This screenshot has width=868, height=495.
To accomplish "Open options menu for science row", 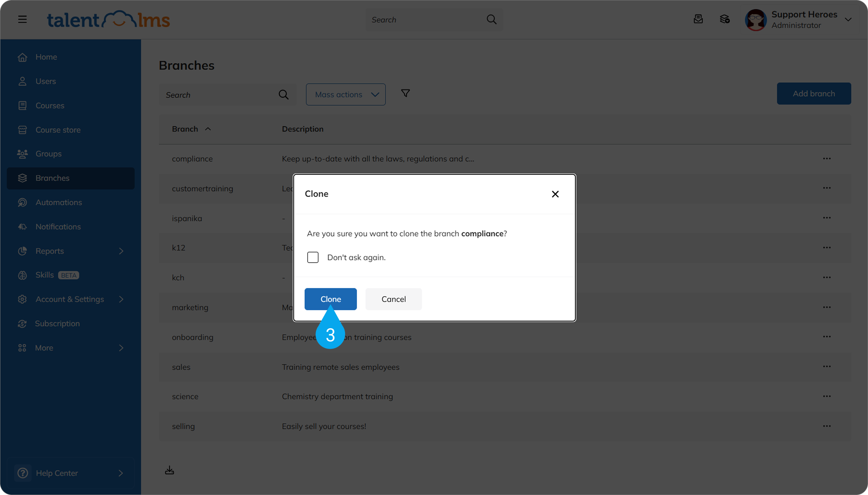I will [827, 396].
